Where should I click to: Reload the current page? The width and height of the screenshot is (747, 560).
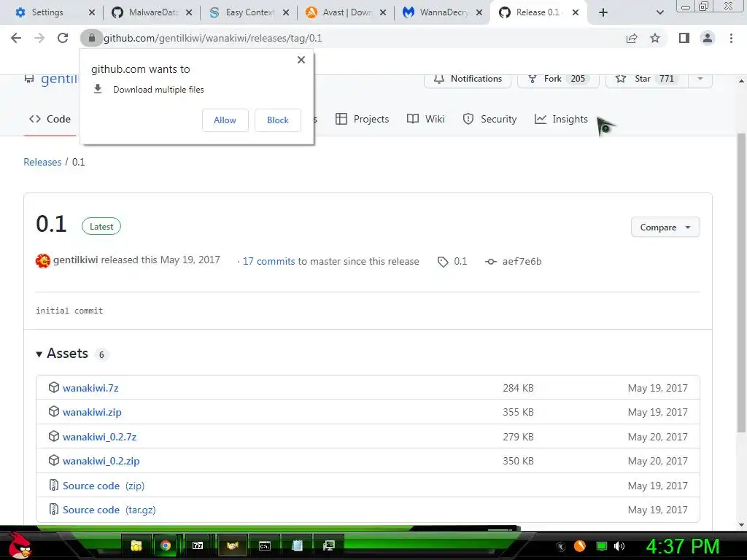click(63, 38)
